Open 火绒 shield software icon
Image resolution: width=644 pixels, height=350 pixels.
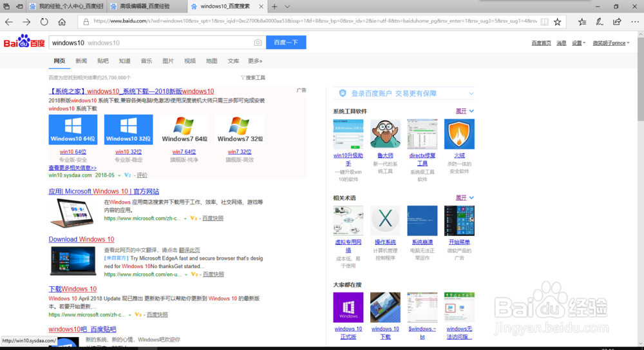pos(459,134)
